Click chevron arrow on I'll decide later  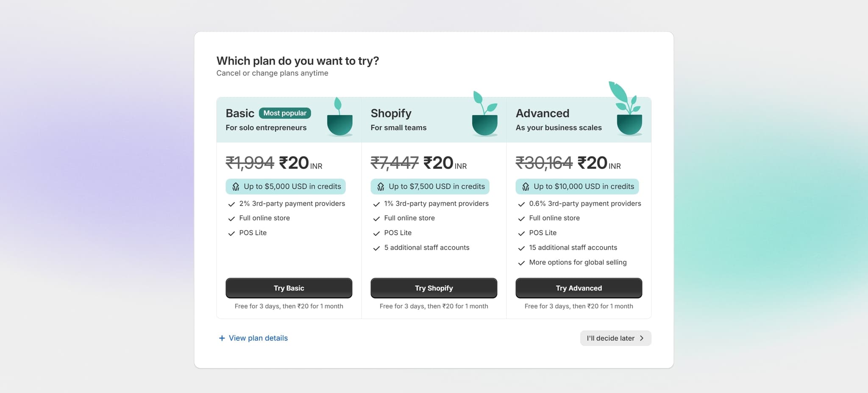click(642, 338)
